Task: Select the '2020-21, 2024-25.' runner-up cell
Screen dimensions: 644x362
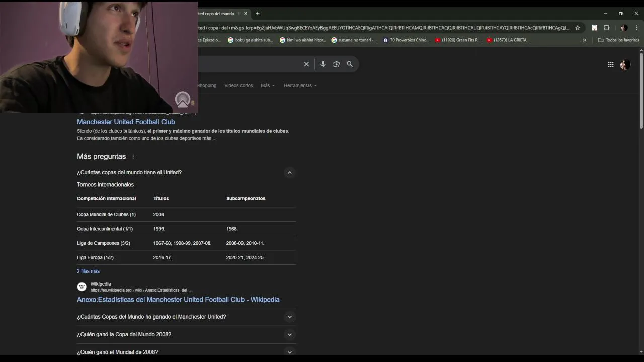Action: coord(245,258)
